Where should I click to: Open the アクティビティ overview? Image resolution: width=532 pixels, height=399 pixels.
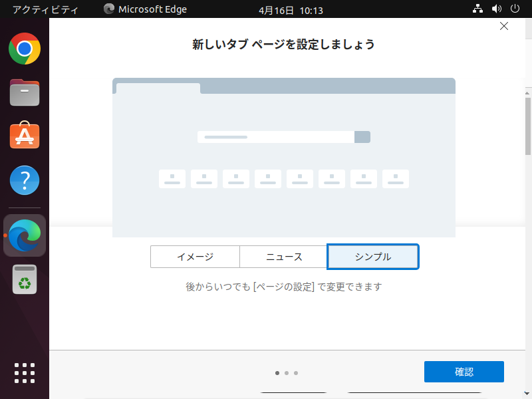point(45,9)
